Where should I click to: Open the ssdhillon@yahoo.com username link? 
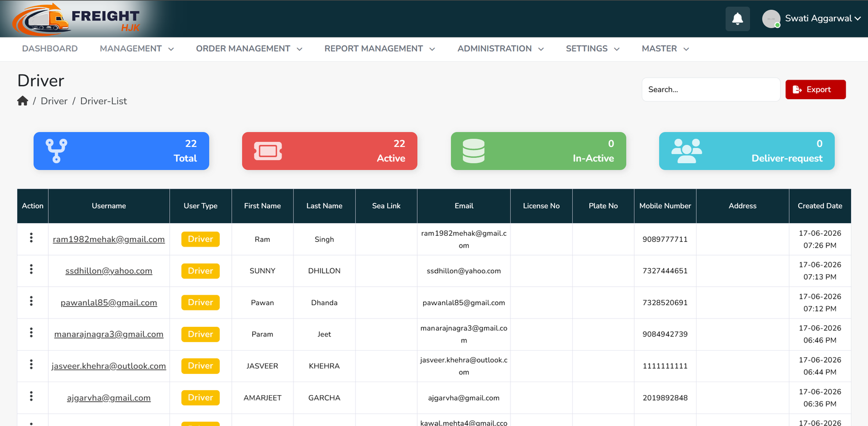109,271
